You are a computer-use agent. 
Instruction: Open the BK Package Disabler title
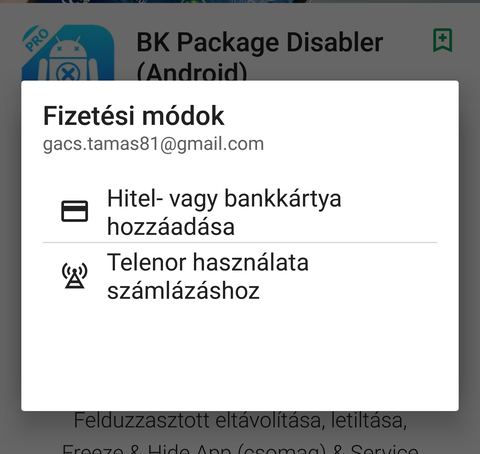[x=260, y=42]
